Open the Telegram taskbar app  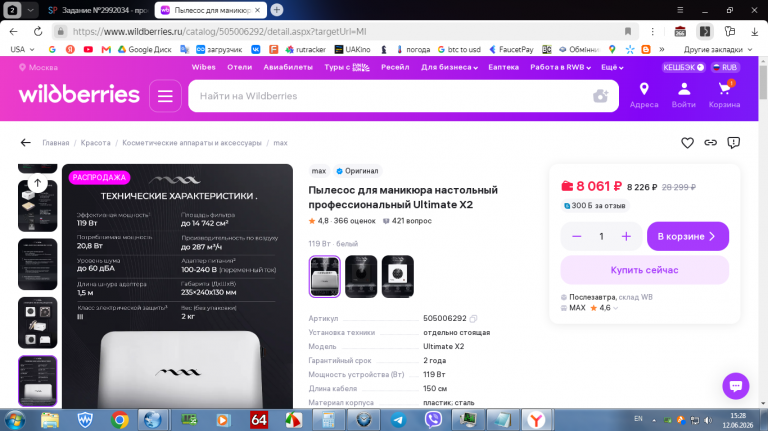[398, 420]
